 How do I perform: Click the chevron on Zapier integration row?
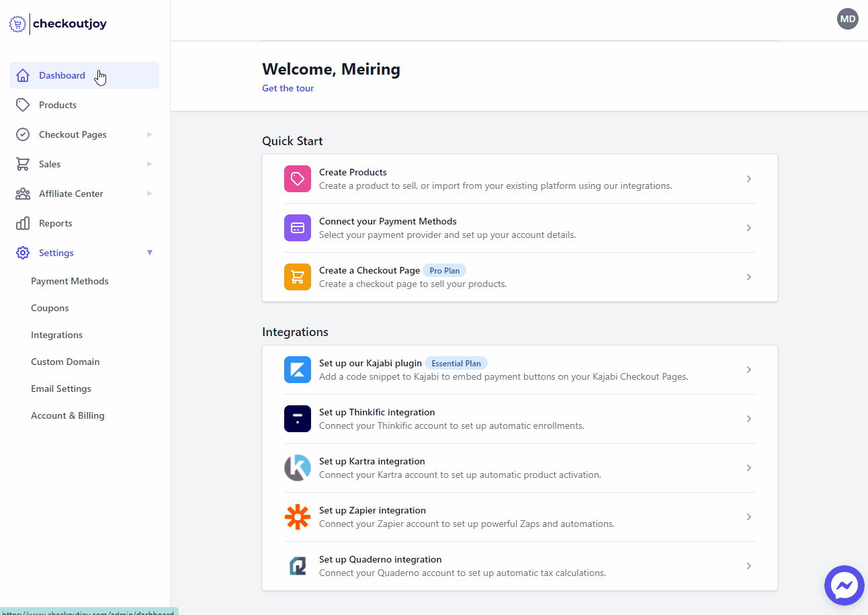tap(748, 517)
